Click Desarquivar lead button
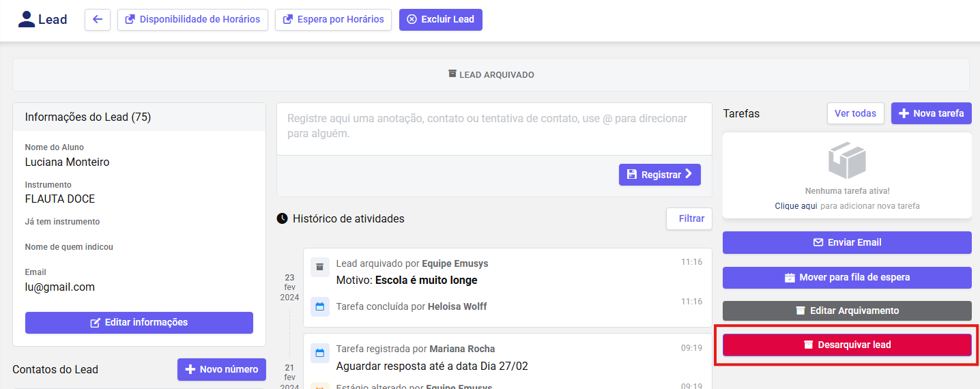The width and height of the screenshot is (980, 389). (847, 345)
